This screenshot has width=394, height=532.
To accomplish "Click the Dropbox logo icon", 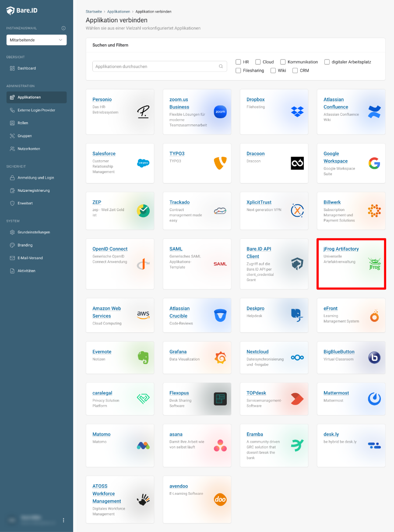I will click(x=297, y=112).
